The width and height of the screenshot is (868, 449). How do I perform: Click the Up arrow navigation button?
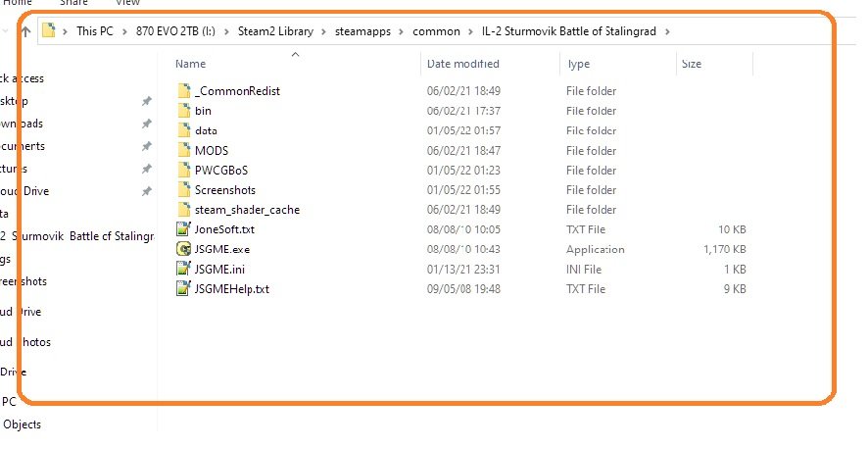(26, 31)
